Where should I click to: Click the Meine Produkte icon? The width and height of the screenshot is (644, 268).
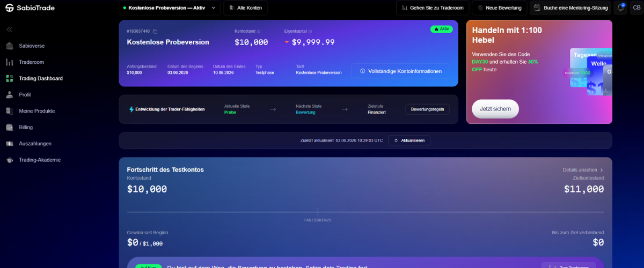(x=9, y=111)
